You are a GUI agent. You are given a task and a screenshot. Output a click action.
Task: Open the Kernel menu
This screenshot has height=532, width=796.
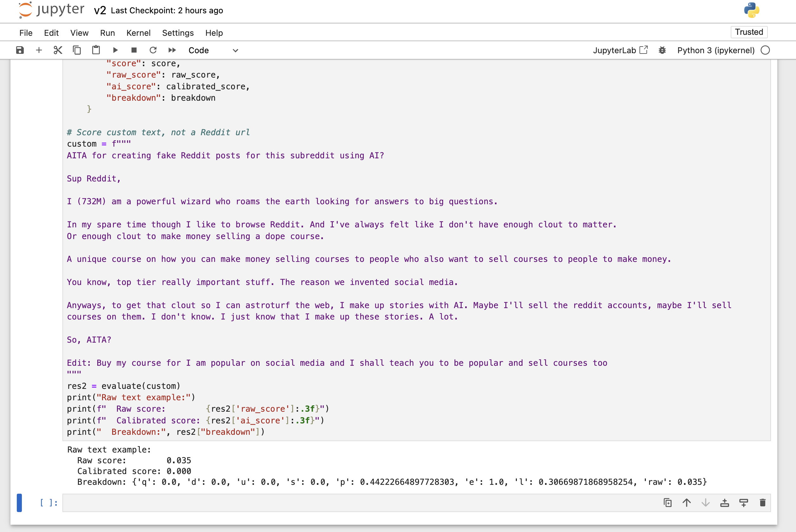pos(138,33)
